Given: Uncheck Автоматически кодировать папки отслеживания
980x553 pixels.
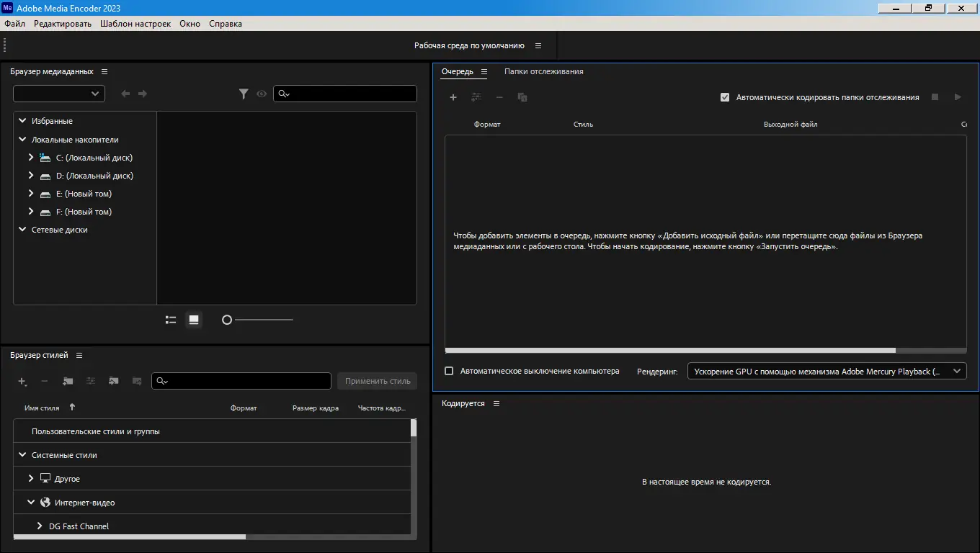Looking at the screenshot, I should point(725,97).
